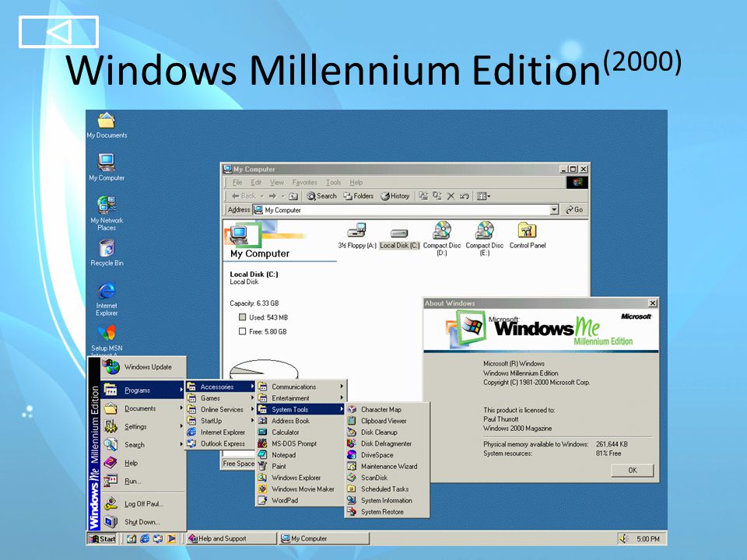747x560 pixels.
Task: Click Run... in the Start menu
Action: coord(143,481)
